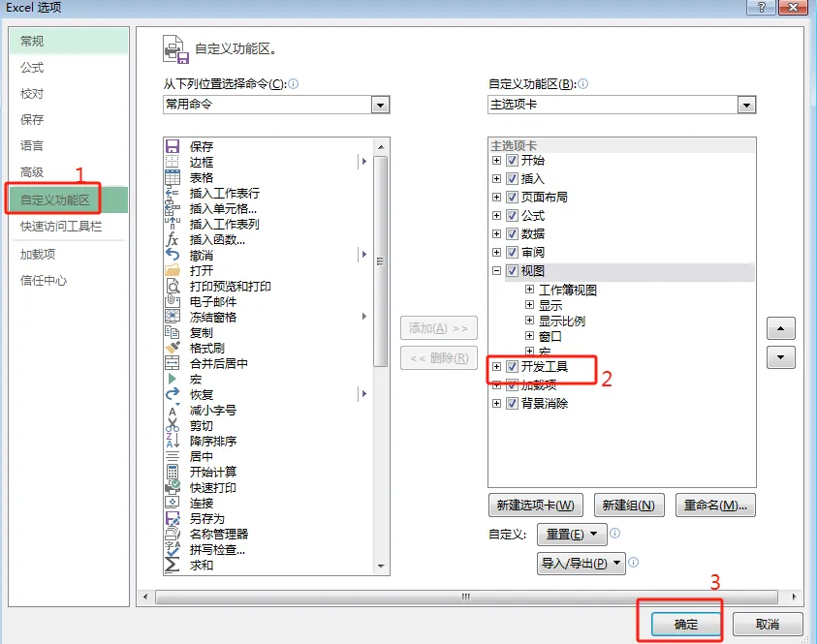Toggle the 插入 tab checkbox
817x644 pixels.
pos(512,178)
